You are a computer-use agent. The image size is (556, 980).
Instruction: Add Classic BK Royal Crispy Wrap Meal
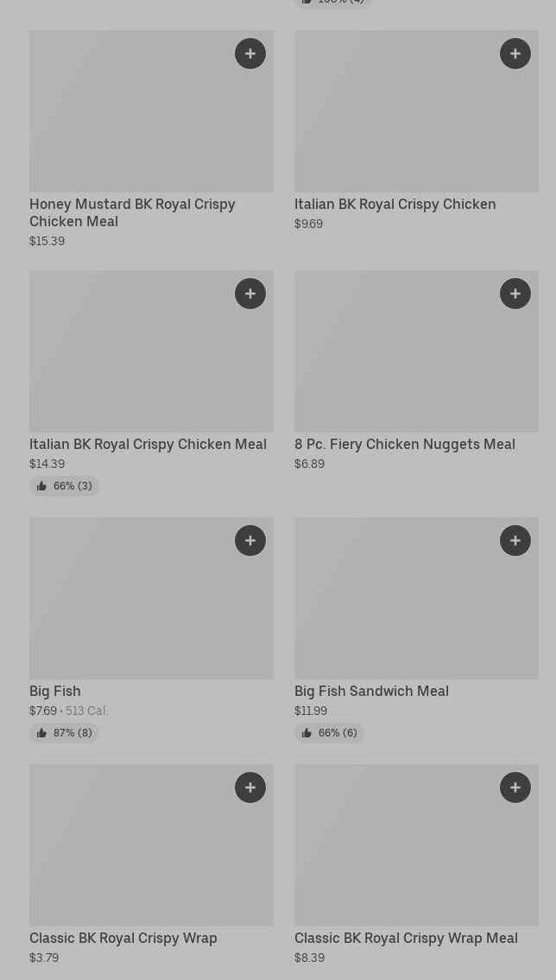tap(515, 787)
